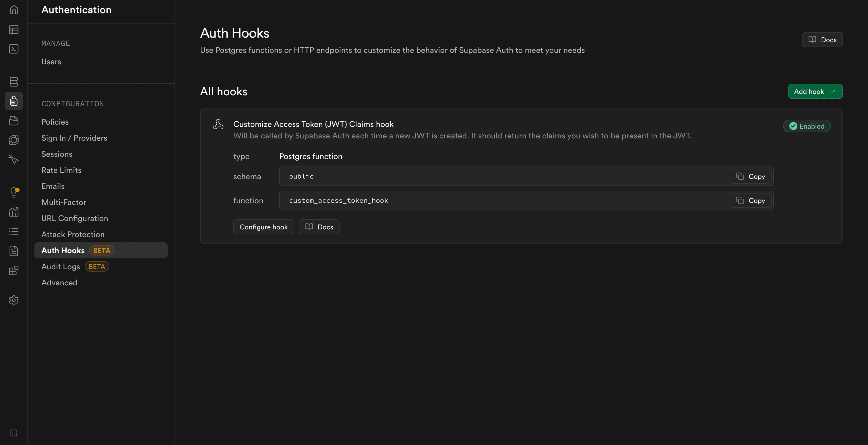This screenshot has height=445, width=868.
Task: Open Advisors via the lightbulb icon
Action: click(14, 192)
